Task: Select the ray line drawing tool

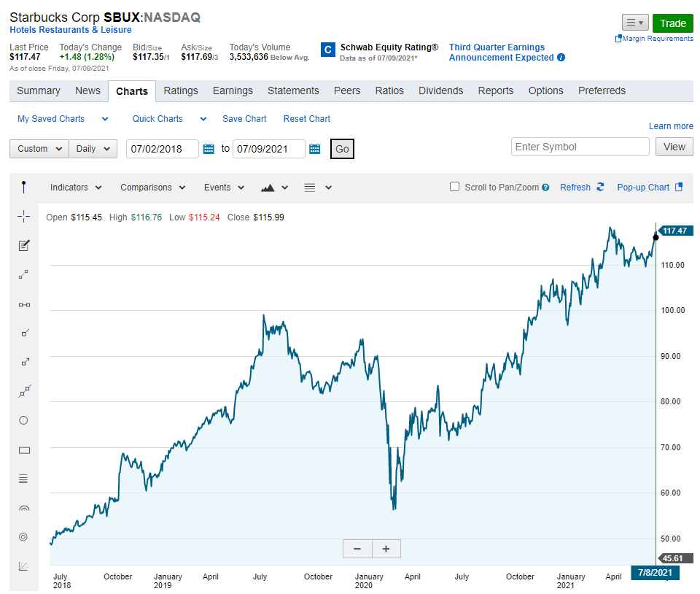Action: [x=26, y=333]
